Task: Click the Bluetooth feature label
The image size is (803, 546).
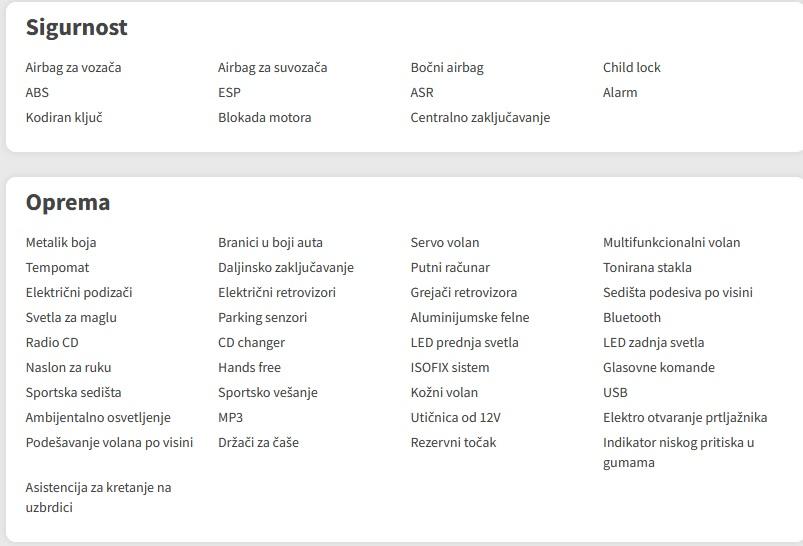Action: coord(631,318)
